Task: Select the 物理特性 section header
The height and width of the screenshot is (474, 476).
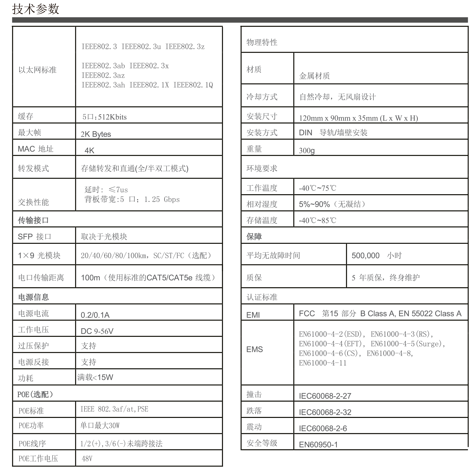Action: 262,42
